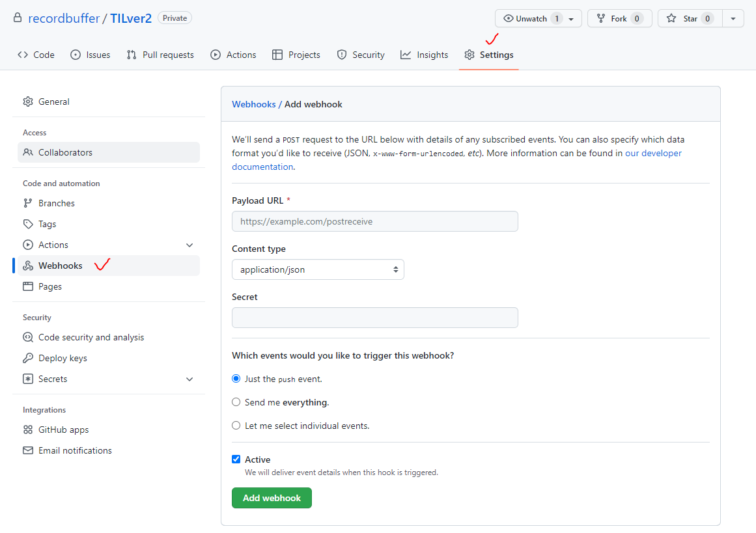The image size is (756, 533).
Task: Click the Branches git-branch icon in sidebar
Action: coord(28,203)
